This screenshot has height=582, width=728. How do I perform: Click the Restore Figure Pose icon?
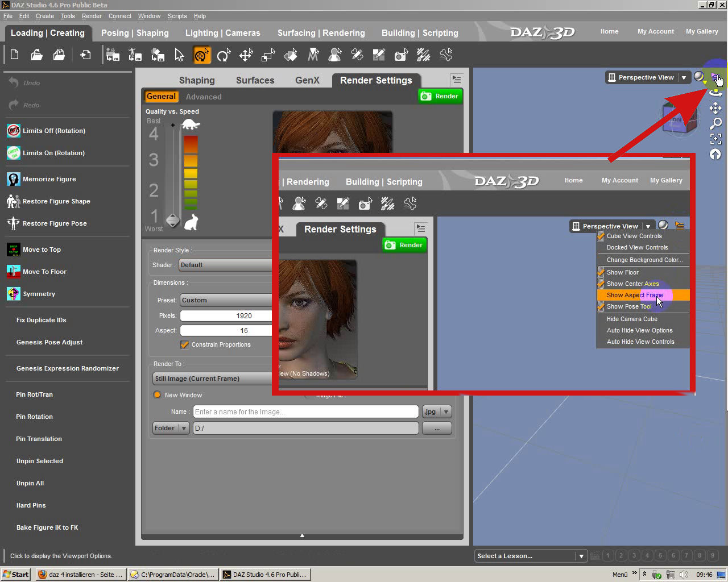coord(13,223)
